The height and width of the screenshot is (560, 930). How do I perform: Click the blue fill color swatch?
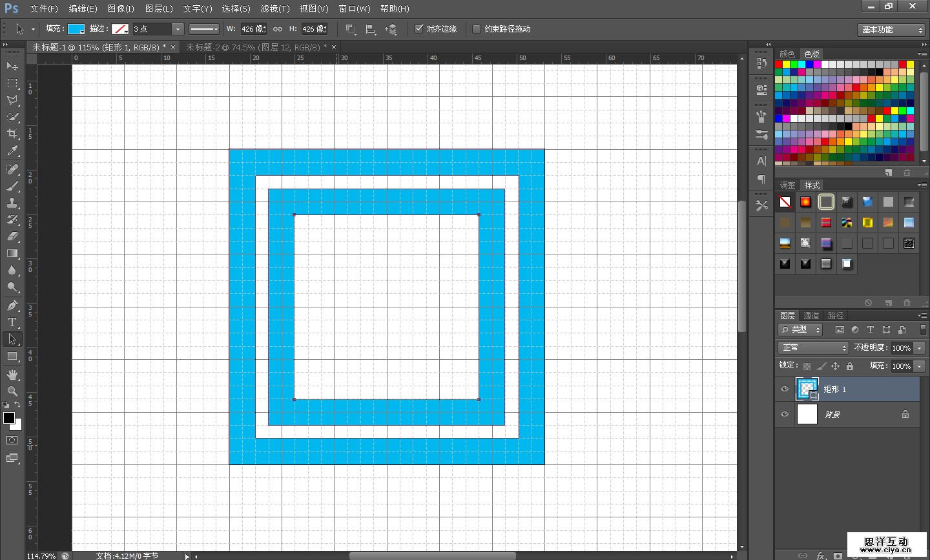coord(76,29)
